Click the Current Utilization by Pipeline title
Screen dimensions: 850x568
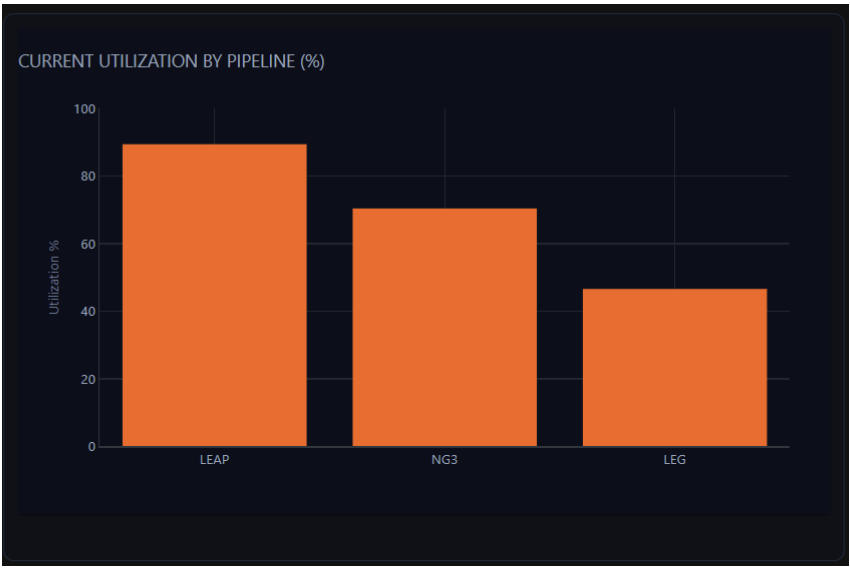(x=171, y=62)
